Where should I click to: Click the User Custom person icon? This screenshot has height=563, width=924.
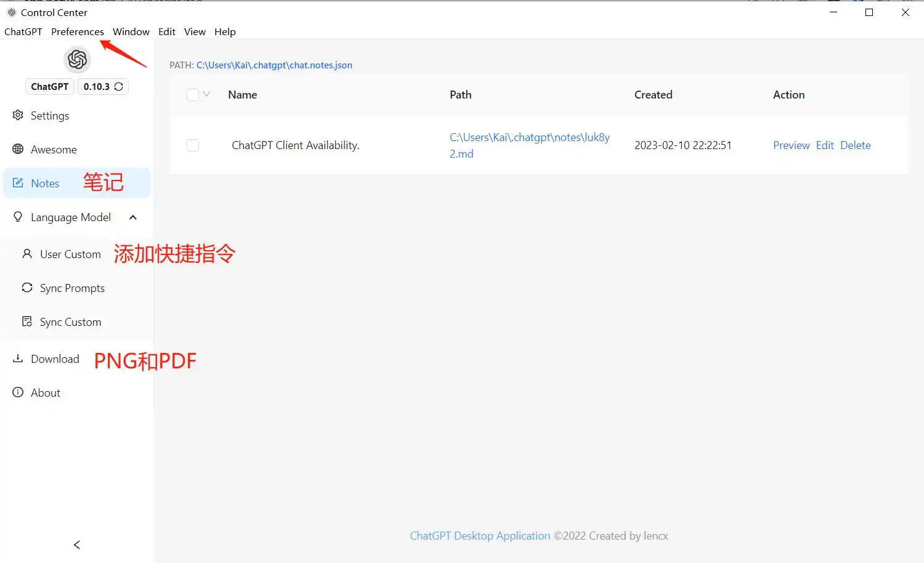coord(27,254)
